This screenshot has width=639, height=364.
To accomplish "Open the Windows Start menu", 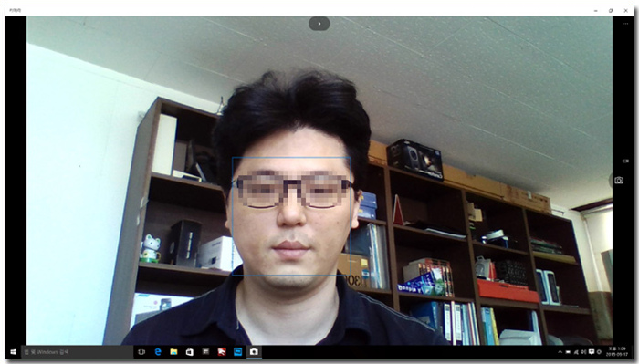I will coord(13,352).
